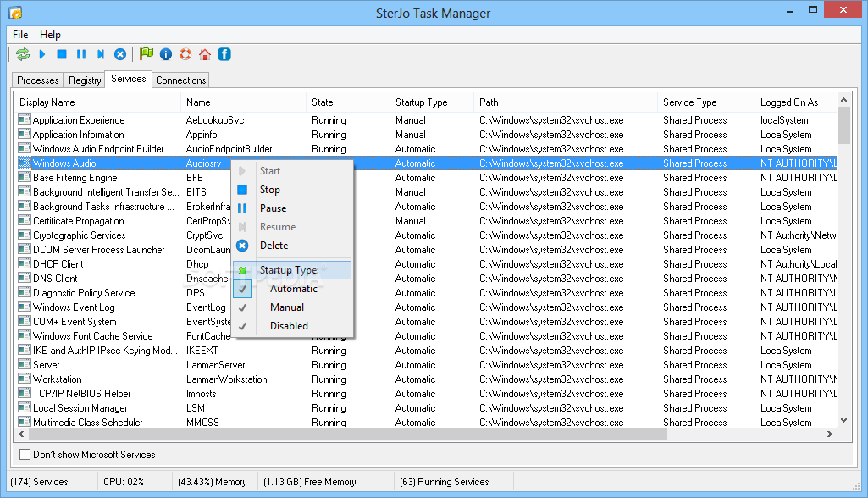The image size is (868, 498).
Task: Sort by the Path column header
Action: 566,102
